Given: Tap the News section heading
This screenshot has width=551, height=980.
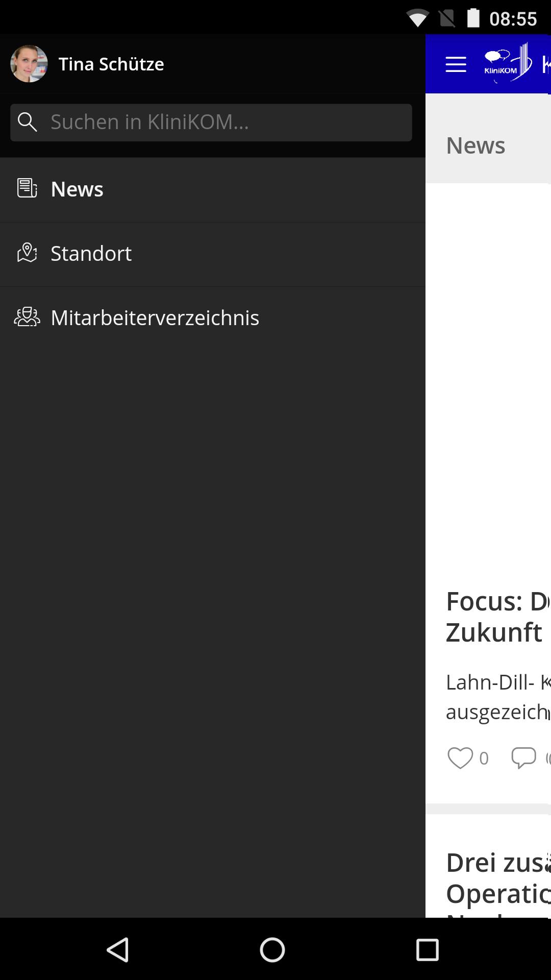Looking at the screenshot, I should point(475,145).
